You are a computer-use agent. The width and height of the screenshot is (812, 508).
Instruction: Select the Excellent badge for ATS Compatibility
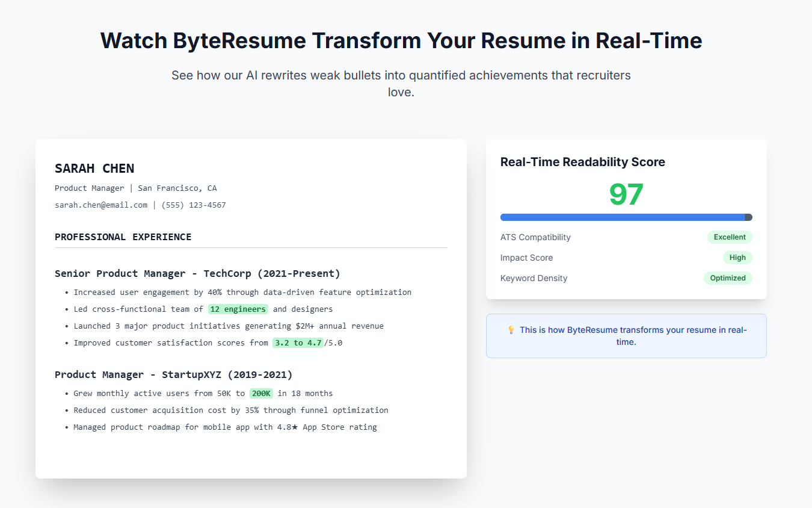point(730,237)
